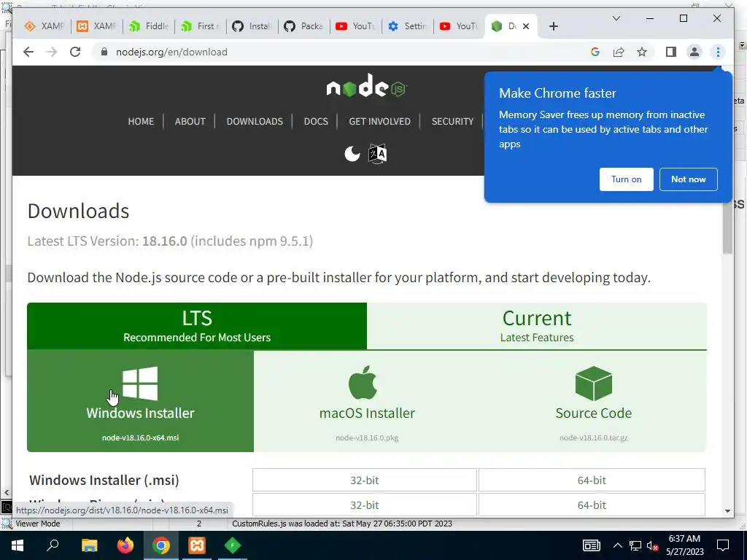This screenshot has height=560, width=747.
Task: Open the language translation icon
Action: click(377, 153)
